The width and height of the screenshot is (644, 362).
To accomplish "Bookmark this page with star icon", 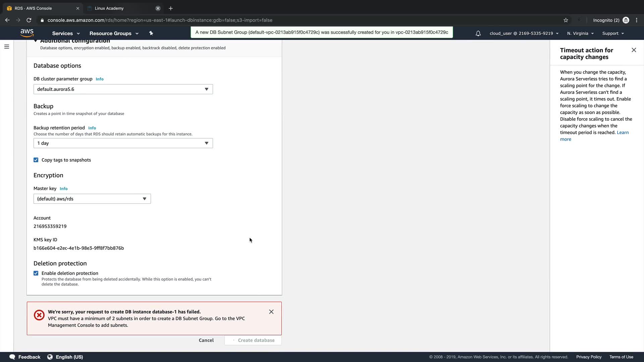I will [x=566, y=20].
